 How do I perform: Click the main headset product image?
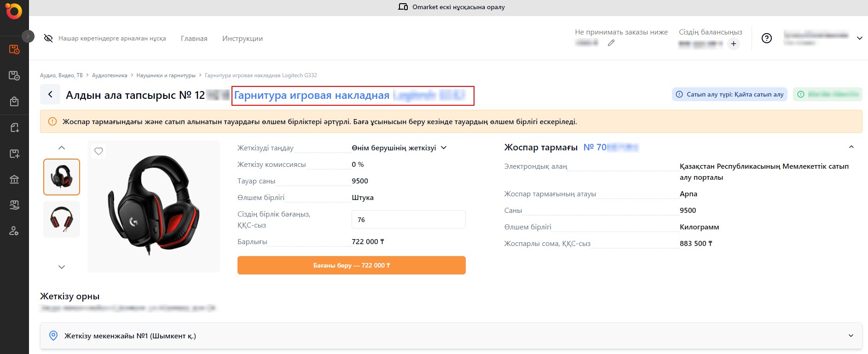pyautogui.click(x=154, y=206)
